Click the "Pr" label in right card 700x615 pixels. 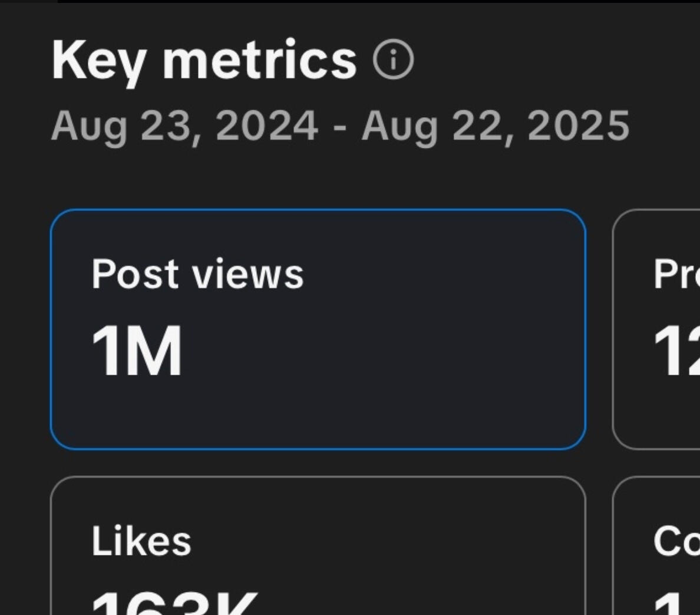click(676, 275)
